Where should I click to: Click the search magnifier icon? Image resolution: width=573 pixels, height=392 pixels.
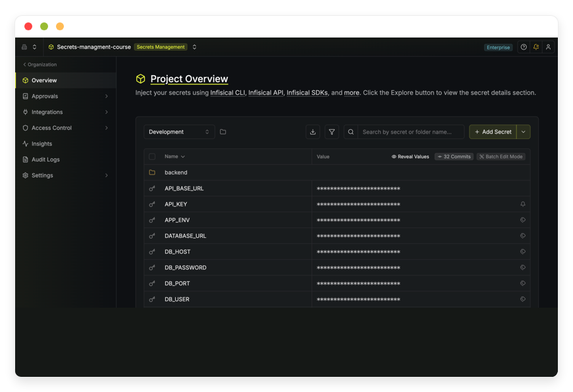click(351, 132)
